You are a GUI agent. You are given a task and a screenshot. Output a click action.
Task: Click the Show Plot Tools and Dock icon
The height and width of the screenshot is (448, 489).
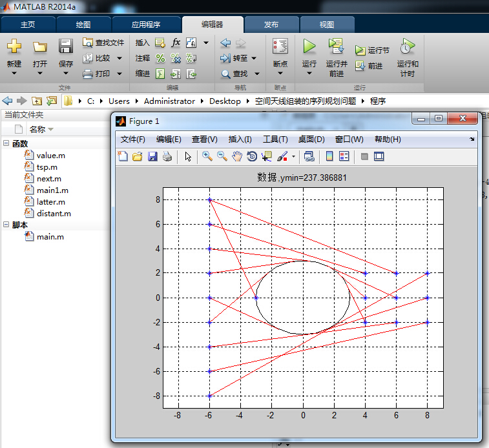(379, 156)
